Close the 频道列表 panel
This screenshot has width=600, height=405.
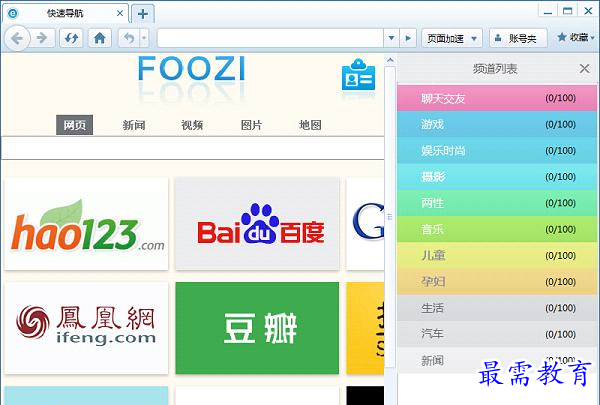pos(584,69)
